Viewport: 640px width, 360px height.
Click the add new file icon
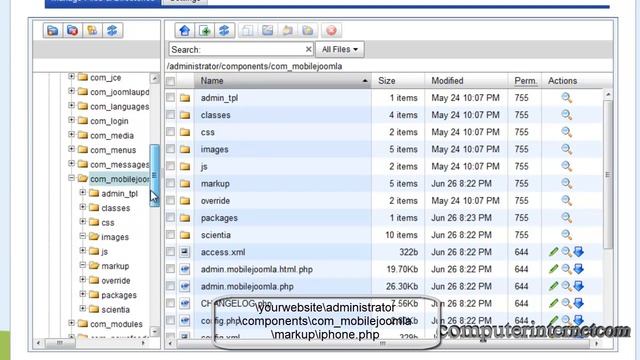click(204, 31)
